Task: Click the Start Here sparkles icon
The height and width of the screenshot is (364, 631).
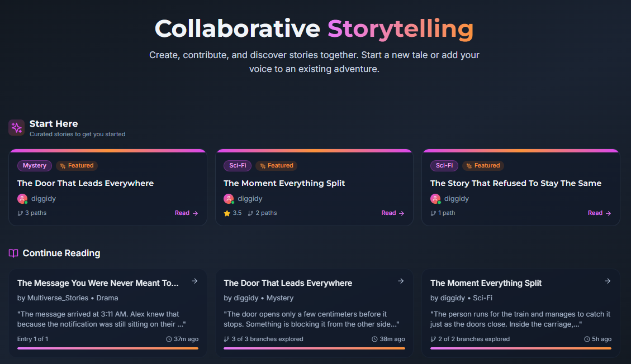Action: [16, 127]
